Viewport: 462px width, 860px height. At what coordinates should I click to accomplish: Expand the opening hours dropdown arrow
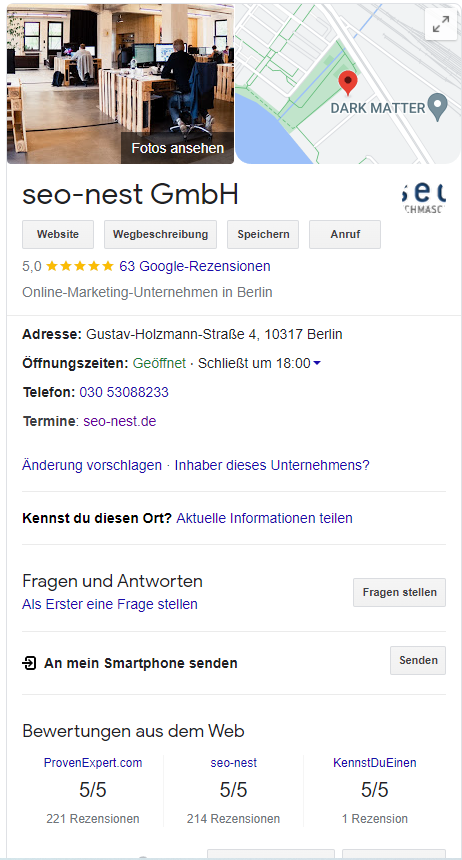[317, 364]
